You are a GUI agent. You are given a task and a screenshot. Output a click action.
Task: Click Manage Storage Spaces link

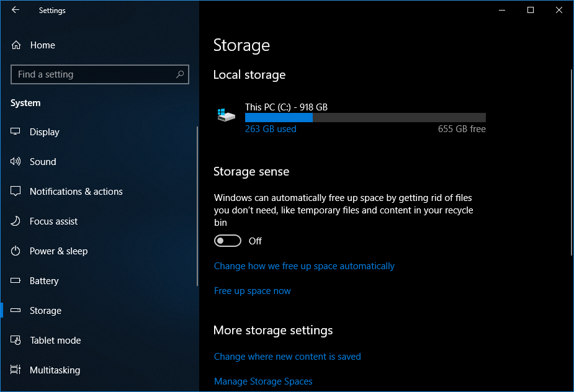[x=263, y=381]
